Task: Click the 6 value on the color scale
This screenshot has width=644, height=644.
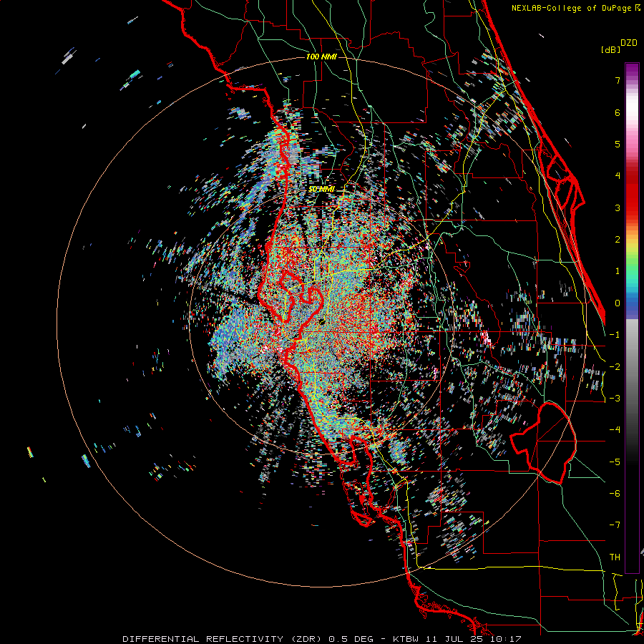Action: [x=618, y=112]
